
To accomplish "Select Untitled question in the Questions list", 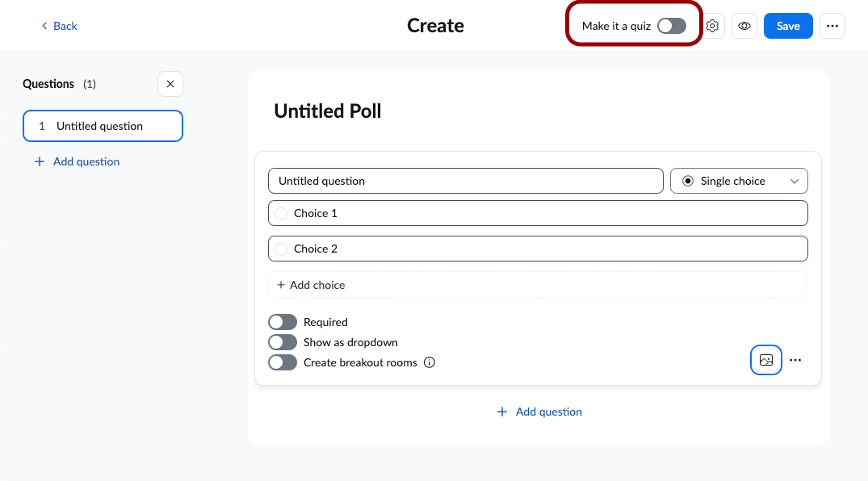I will 103,126.
